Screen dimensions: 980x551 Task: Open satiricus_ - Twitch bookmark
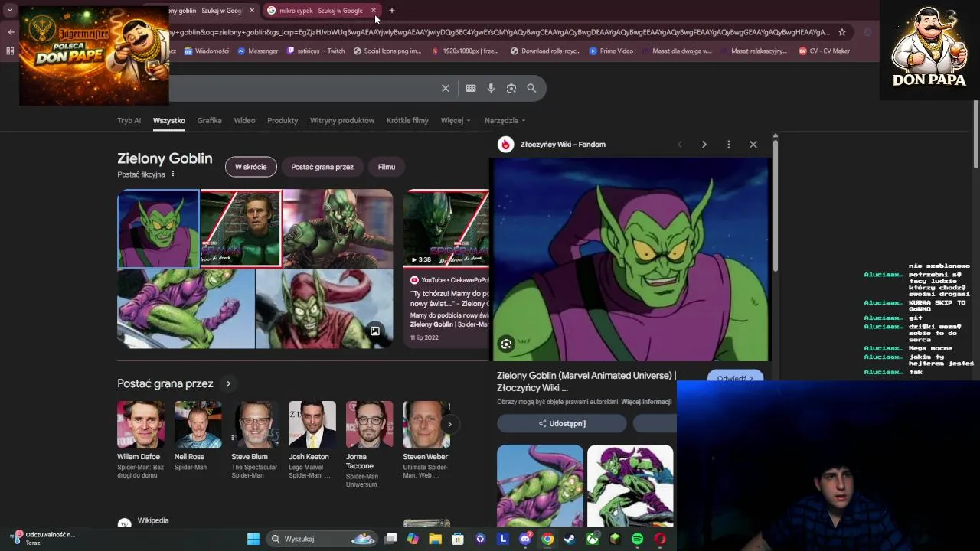tap(315, 51)
